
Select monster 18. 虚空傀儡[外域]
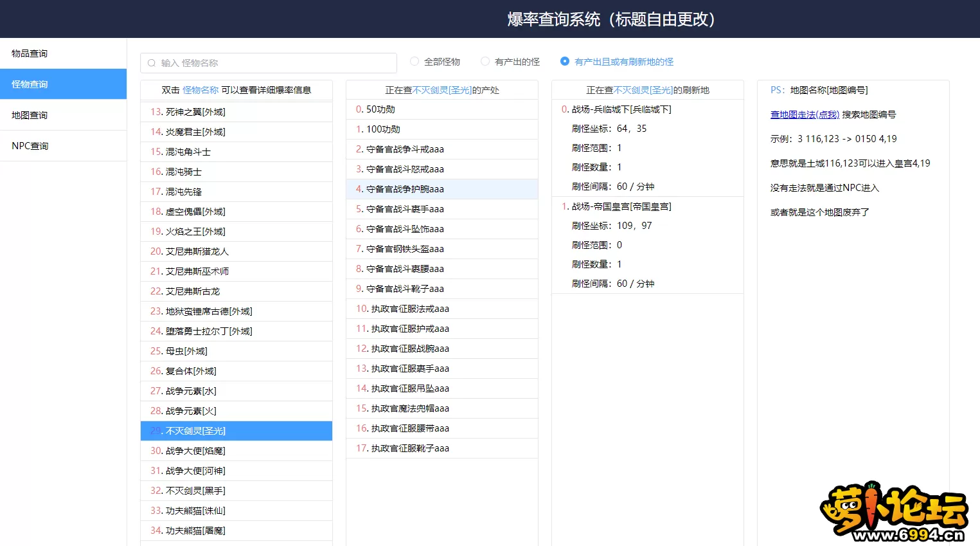236,212
